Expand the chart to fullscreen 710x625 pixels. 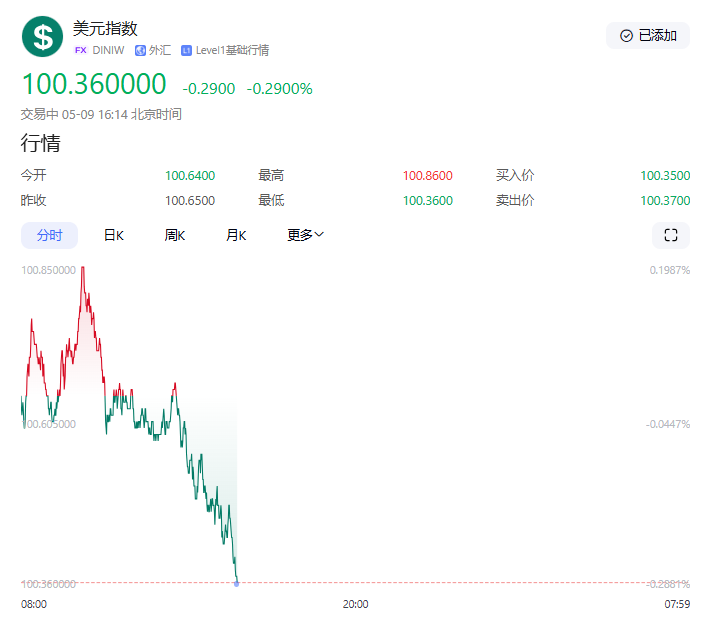point(670,235)
